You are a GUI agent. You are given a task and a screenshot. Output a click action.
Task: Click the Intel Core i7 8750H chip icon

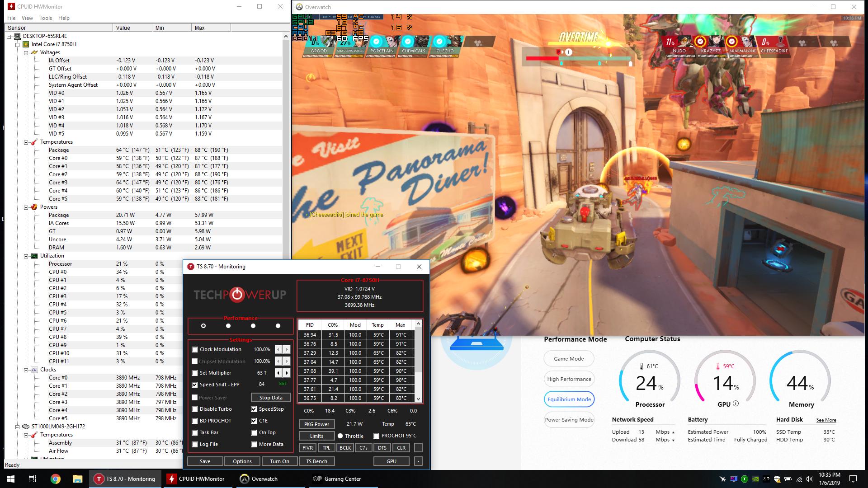26,44
